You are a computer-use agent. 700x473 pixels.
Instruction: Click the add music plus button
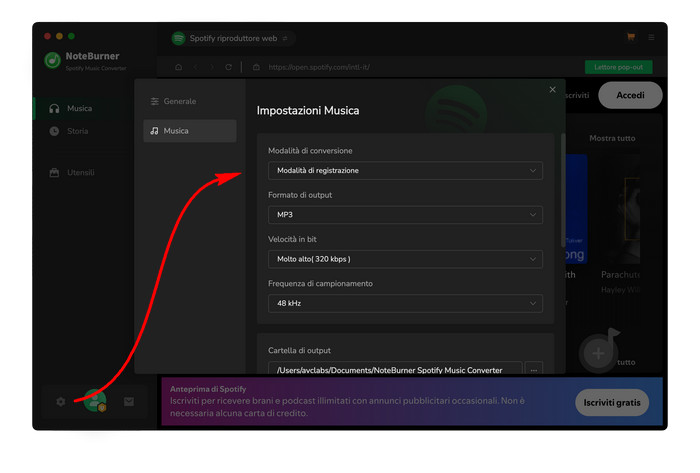point(598,353)
